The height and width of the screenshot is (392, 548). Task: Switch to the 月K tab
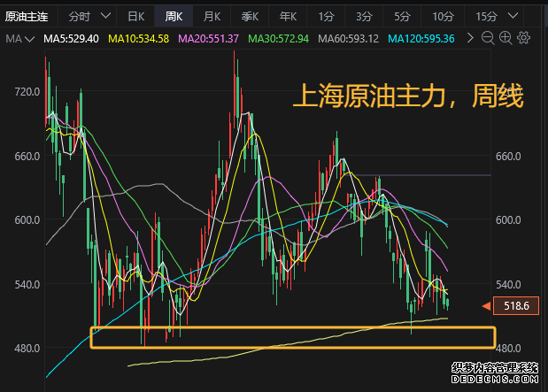pos(212,16)
